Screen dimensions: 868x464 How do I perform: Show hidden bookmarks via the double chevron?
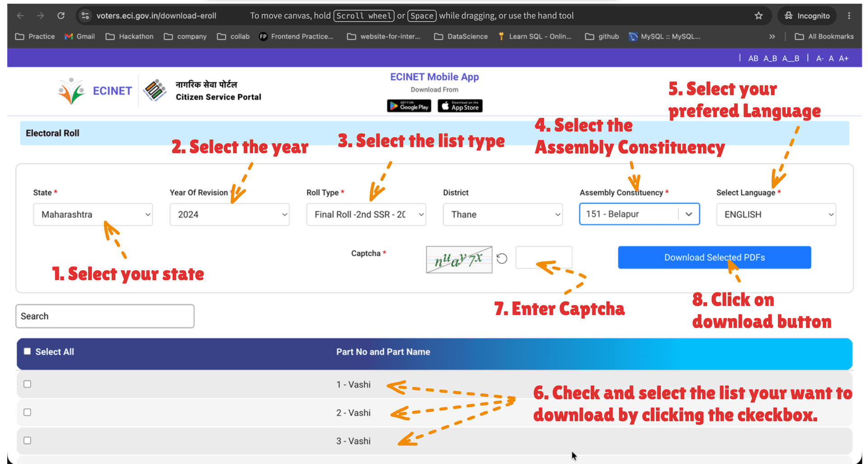(772, 37)
